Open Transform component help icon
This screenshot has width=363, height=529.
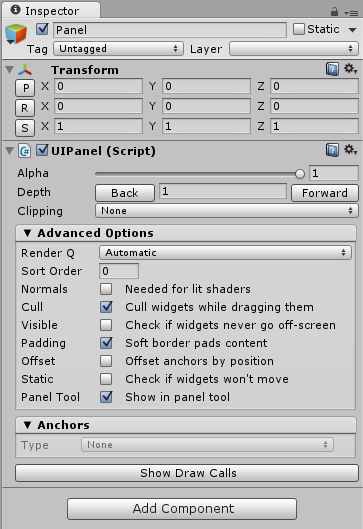point(332,69)
